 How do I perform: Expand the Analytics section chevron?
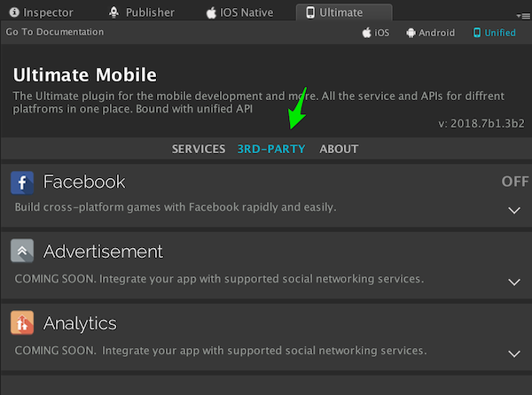[x=514, y=353]
